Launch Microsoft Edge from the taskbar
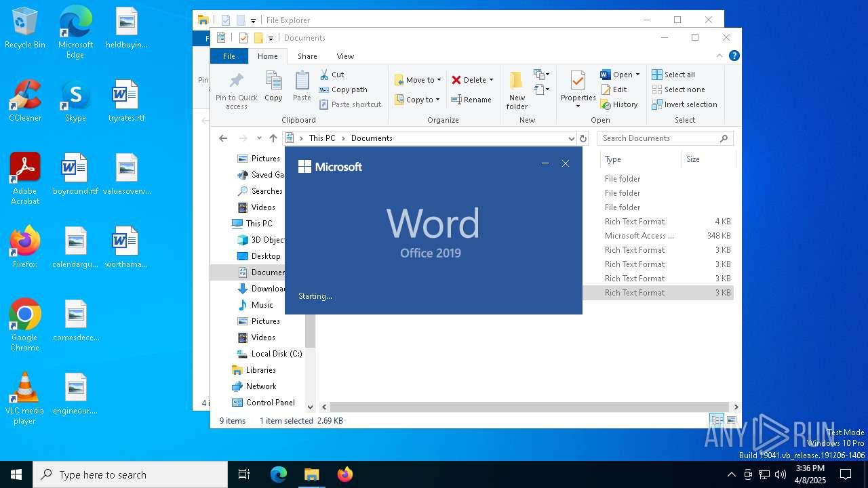868x488 pixels. 279,474
